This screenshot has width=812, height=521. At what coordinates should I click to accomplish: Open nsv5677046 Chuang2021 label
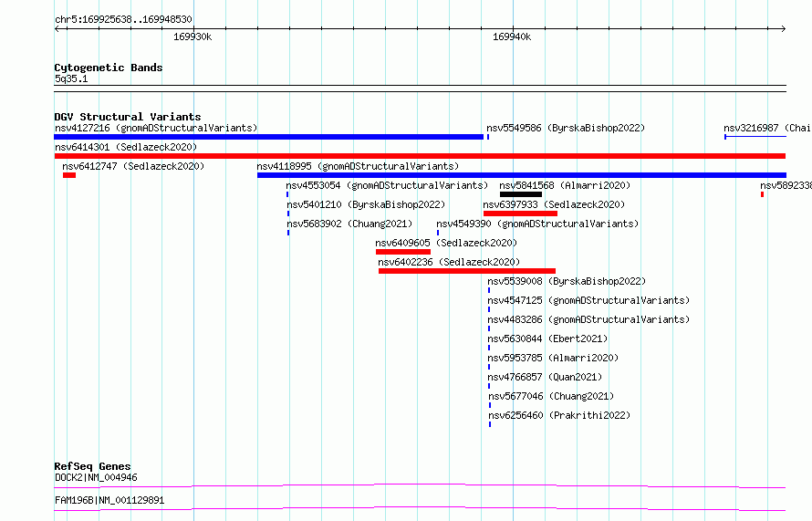pyautogui.click(x=551, y=396)
